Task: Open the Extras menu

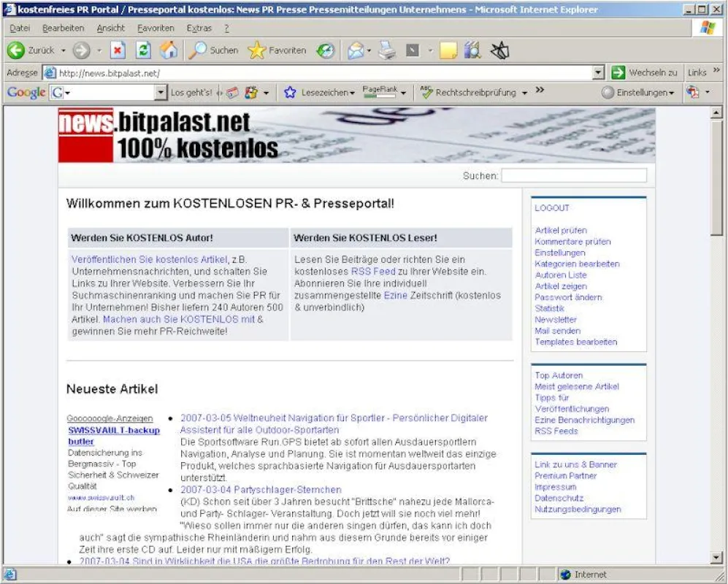Action: [199, 28]
